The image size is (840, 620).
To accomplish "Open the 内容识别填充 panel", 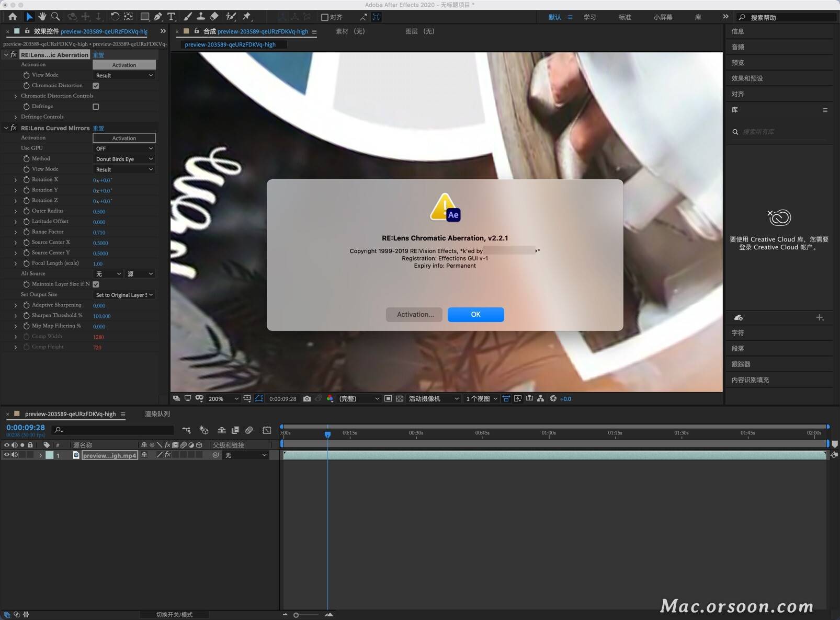I will click(x=750, y=380).
